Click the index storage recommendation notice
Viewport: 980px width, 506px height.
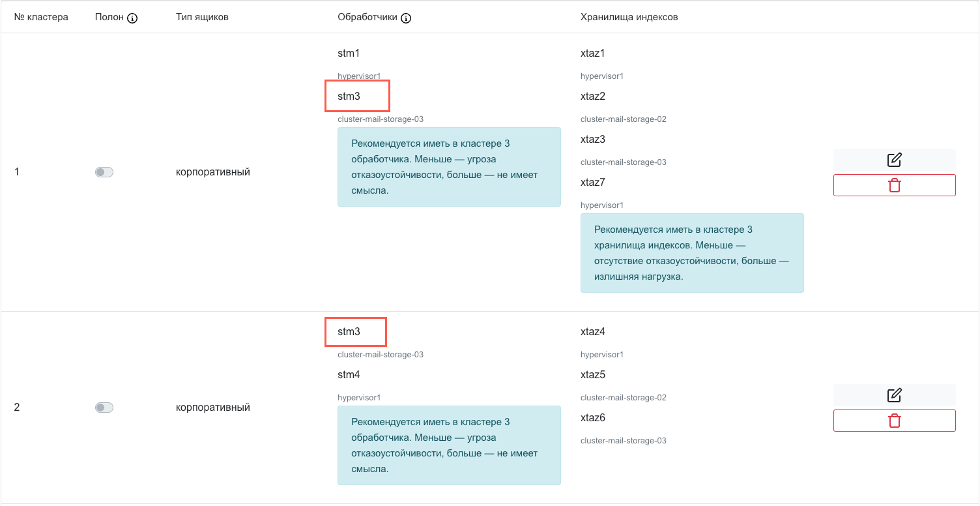click(x=691, y=253)
